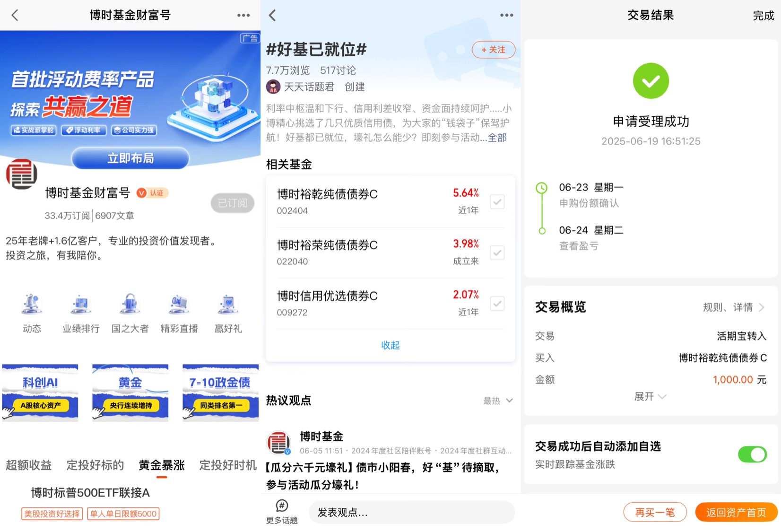Screen dimensions: 781x532
Task: Collapse related funds with 收起
Action: (x=390, y=345)
